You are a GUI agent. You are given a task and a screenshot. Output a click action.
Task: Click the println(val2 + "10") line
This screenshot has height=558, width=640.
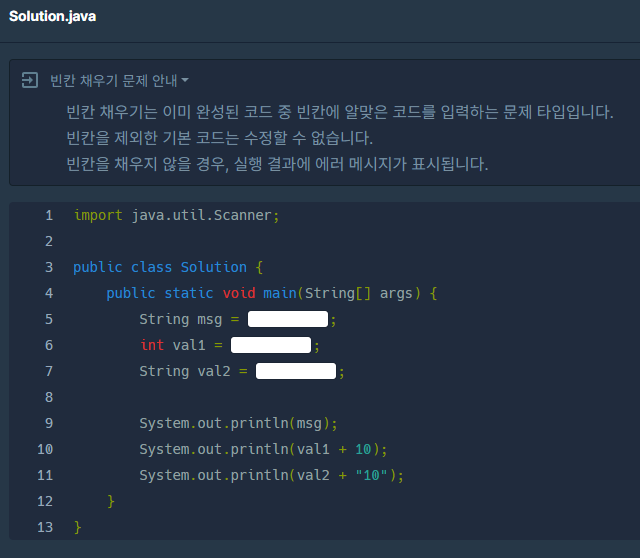pos(271,475)
